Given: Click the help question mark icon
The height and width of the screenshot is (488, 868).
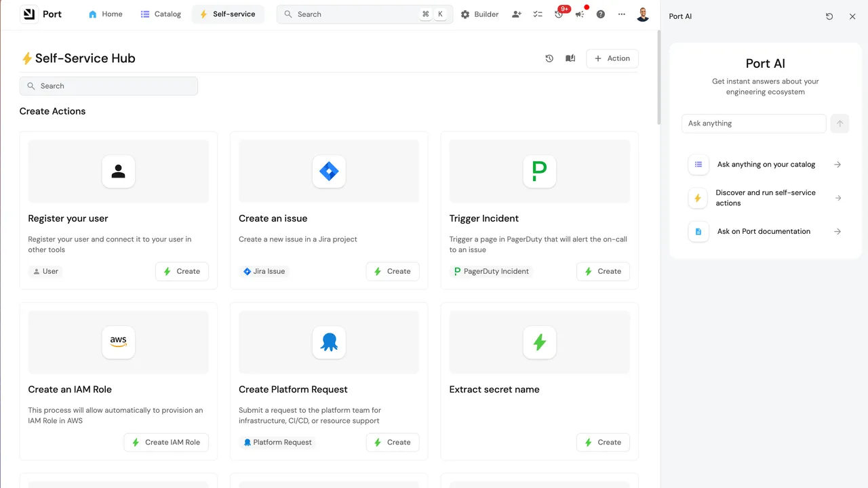Looking at the screenshot, I should [601, 14].
